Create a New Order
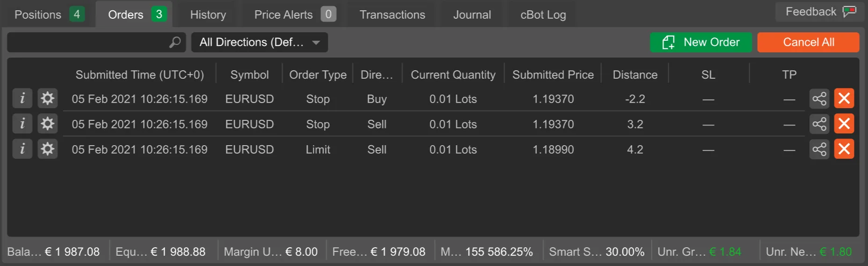 click(x=701, y=42)
